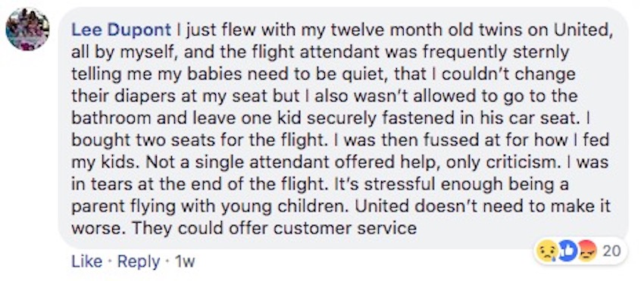Open the Lee Dupont profile name link
The height and width of the screenshot is (281, 644).
click(x=121, y=30)
